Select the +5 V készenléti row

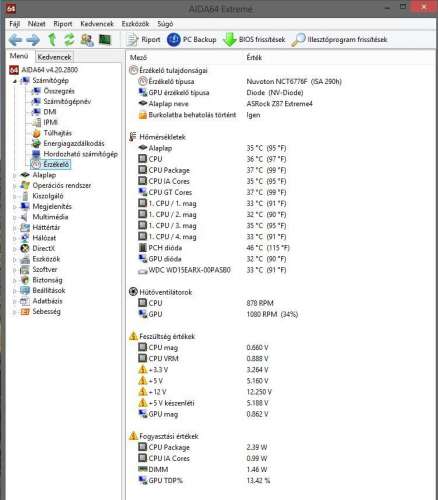point(203,403)
